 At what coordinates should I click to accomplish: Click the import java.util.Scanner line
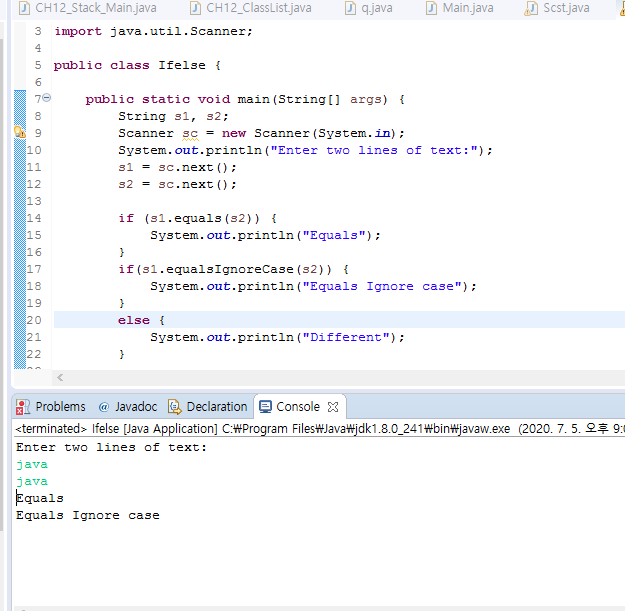[153, 31]
